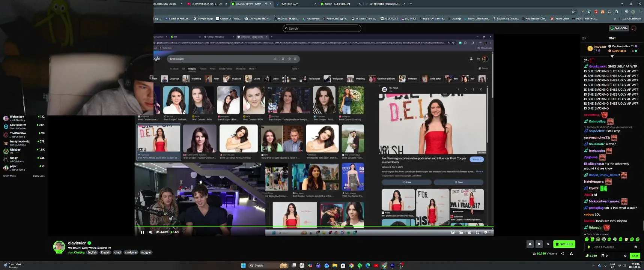The width and height of the screenshot is (644, 270).
Task: Select the mogger stream tag
Action: pos(146,252)
